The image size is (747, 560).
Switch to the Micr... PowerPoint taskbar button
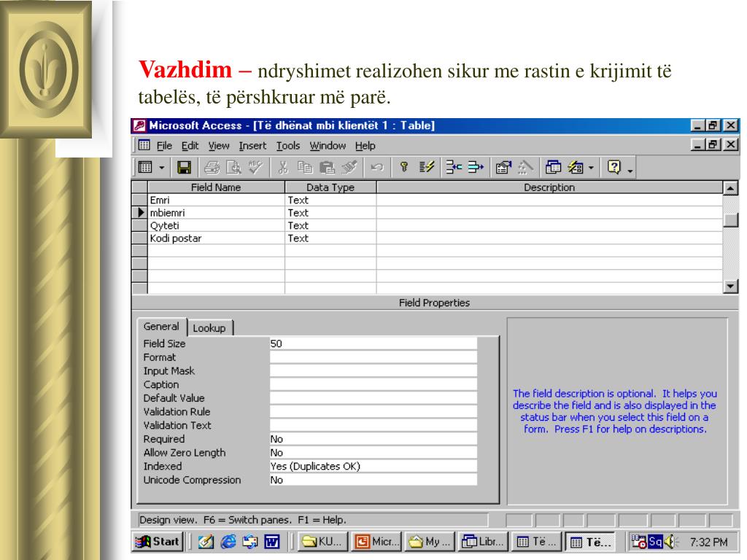[x=376, y=542]
